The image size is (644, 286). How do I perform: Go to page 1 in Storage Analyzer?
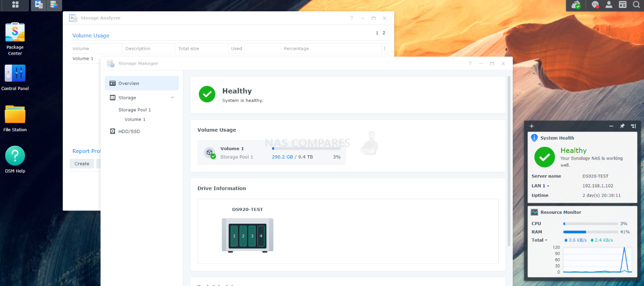(377, 33)
